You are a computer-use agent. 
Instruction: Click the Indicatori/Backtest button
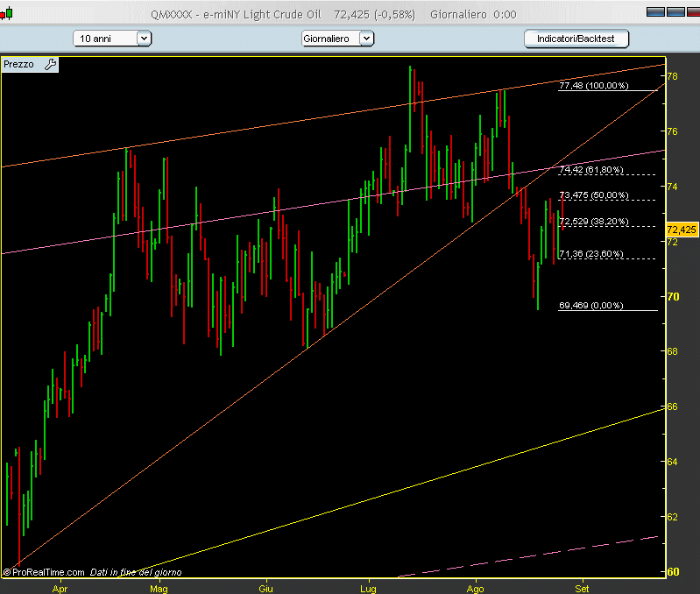pyautogui.click(x=576, y=39)
